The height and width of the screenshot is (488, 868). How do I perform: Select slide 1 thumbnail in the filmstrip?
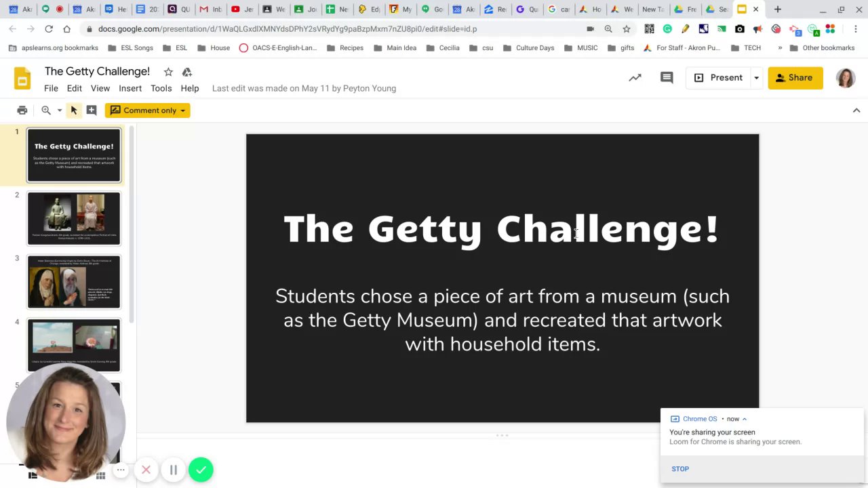(74, 155)
